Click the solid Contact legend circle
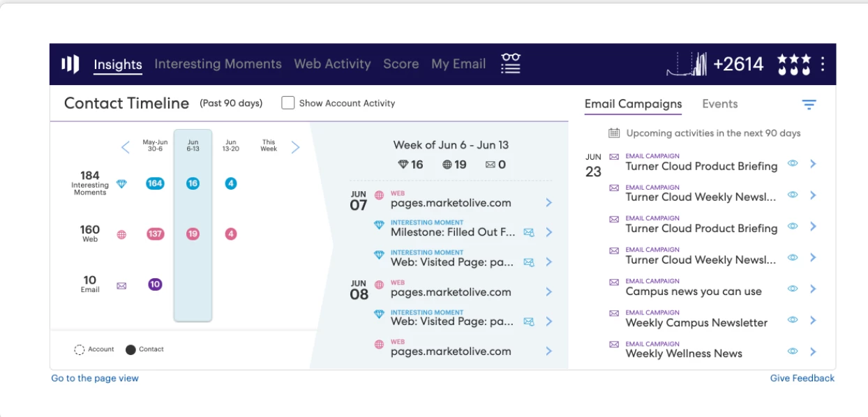Image resolution: width=868 pixels, height=417 pixels. pyautogui.click(x=130, y=349)
